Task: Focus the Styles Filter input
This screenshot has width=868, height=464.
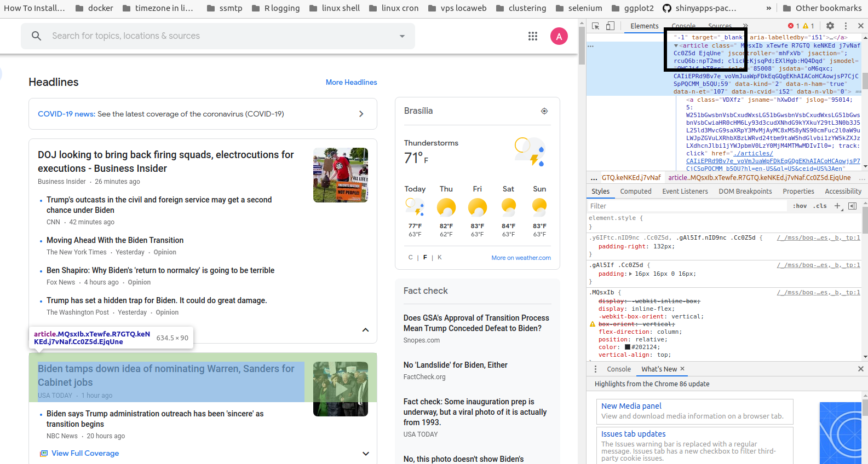Action: coord(687,206)
